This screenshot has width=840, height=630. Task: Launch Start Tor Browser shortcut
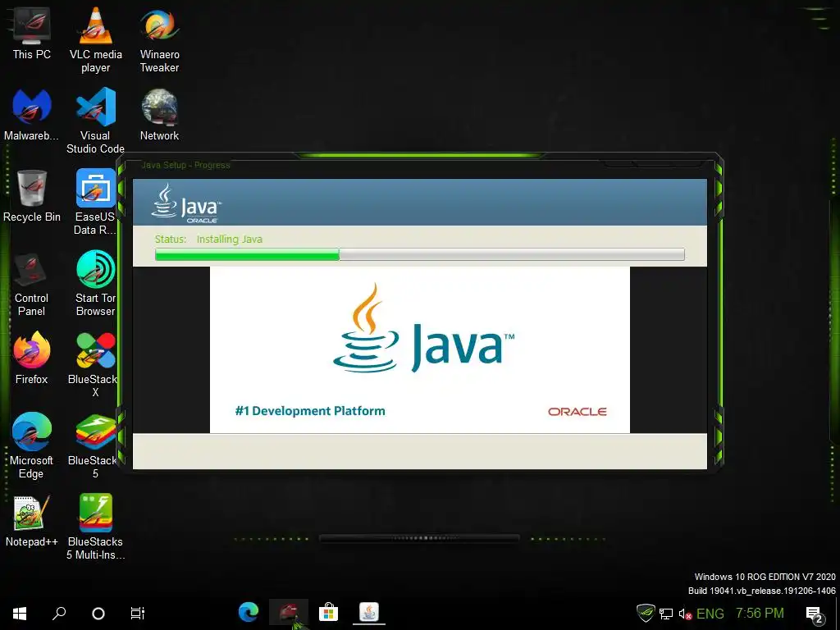tap(95, 284)
